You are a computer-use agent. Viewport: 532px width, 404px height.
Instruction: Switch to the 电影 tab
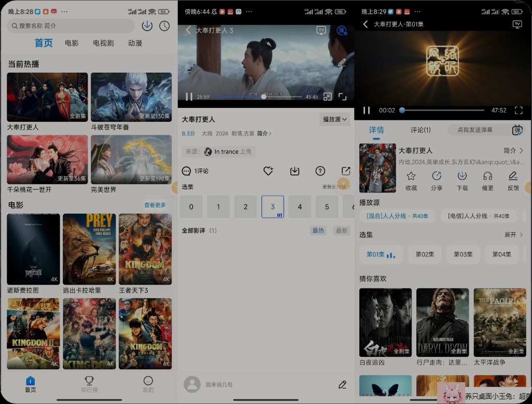(72, 43)
